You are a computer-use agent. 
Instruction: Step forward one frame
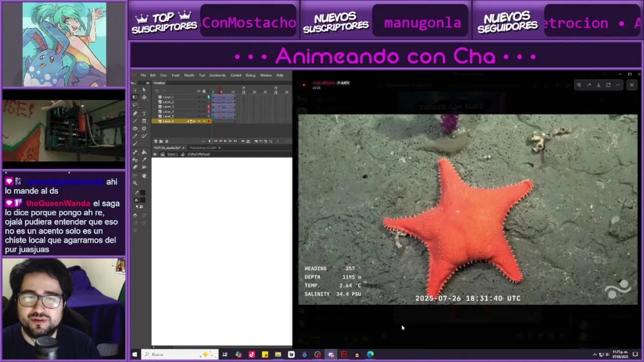(x=230, y=141)
